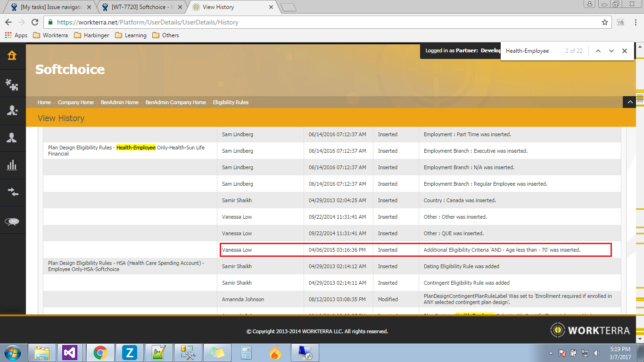
Task: Click the transfer arrows sidebar icon
Action: 12,192
